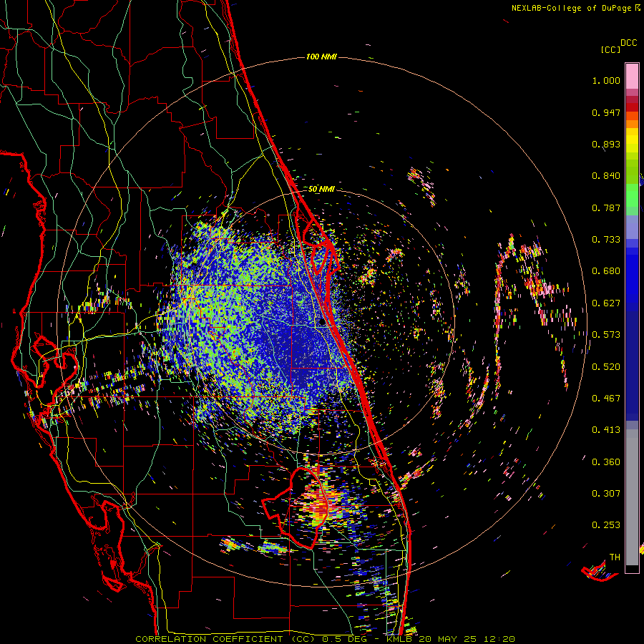Image resolution: width=644 pixels, height=644 pixels.
Task: Click the 0.573 scale value
Action: point(606,335)
